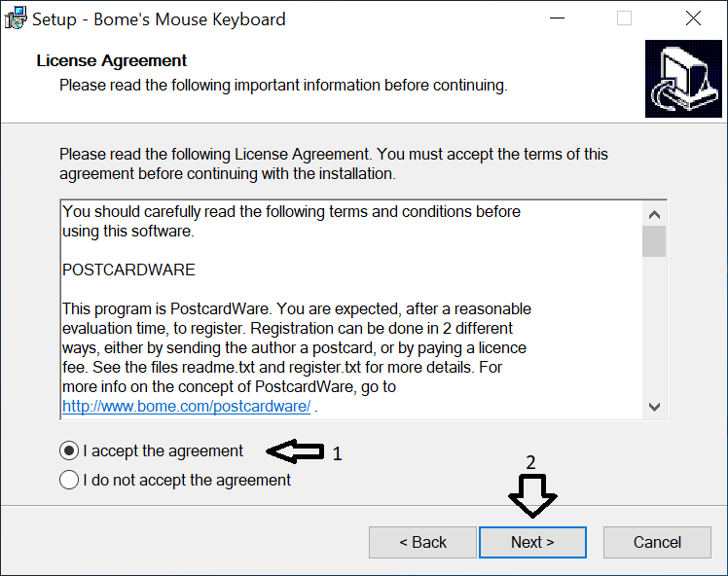This screenshot has width=728, height=576.
Task: Minimize the Setup window
Action: [557, 18]
